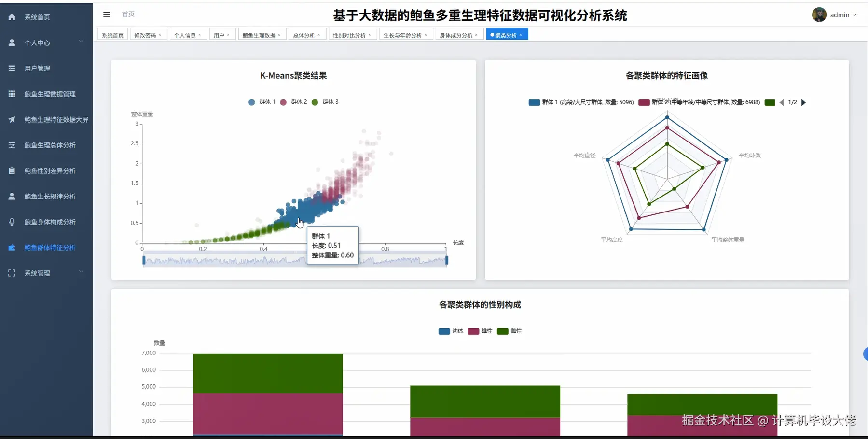Expand the 个人中心 submenu arrow
This screenshot has height=439, width=868.
point(81,42)
